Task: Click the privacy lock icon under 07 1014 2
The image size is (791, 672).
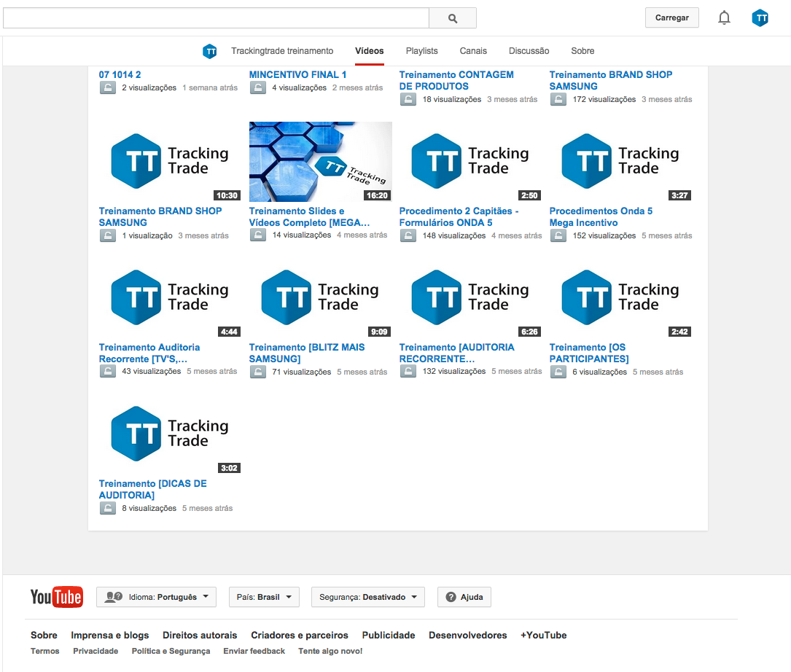Action: pyautogui.click(x=107, y=87)
